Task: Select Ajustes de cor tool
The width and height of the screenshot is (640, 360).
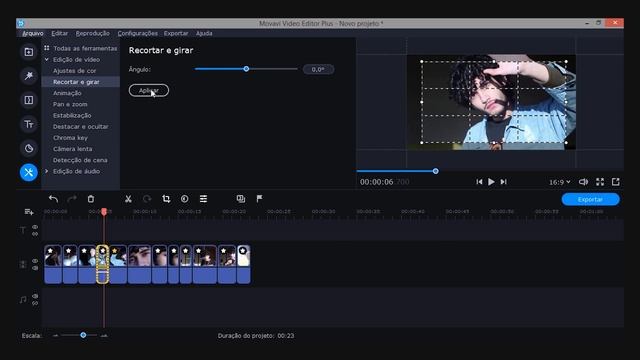Action: (x=75, y=71)
